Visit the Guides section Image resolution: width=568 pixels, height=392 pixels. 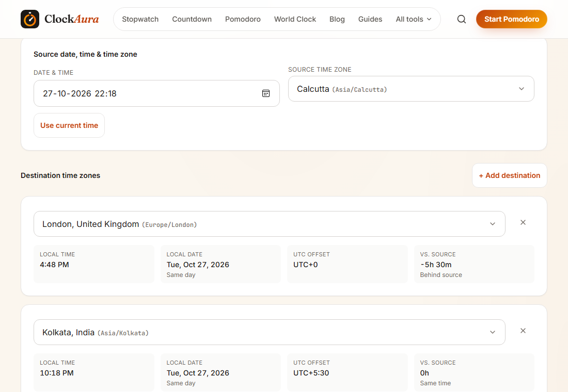[370, 19]
